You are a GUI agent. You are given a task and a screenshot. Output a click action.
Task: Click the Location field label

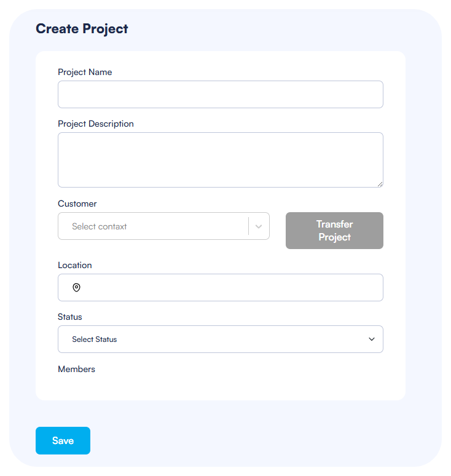[x=75, y=265]
